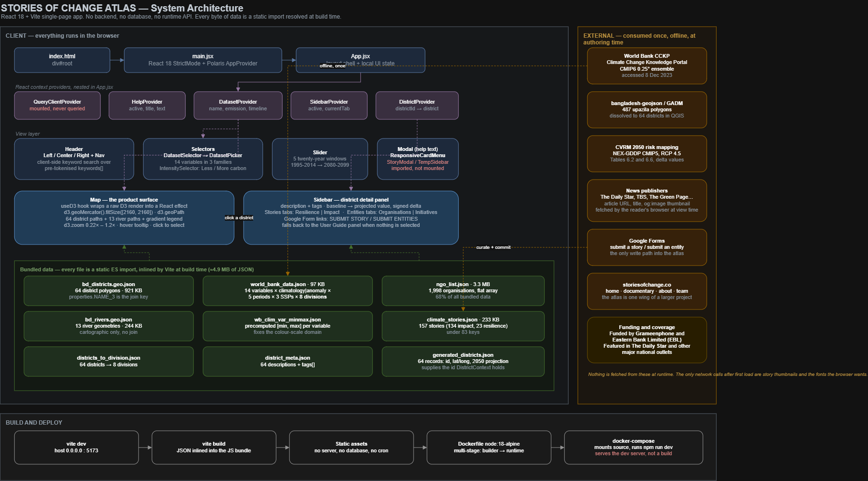Click the 'EXTERNAL — consumed once' heading
868x481 pixels.
point(639,39)
